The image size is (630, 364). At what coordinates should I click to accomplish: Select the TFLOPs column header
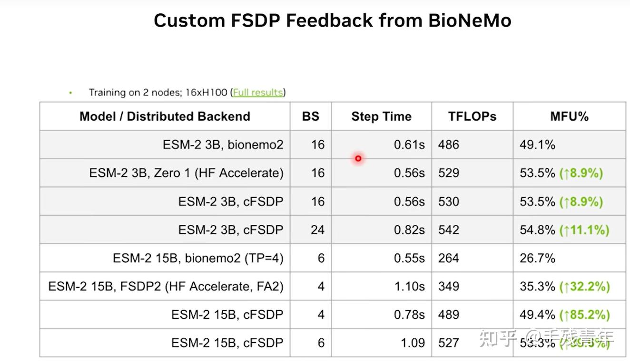tap(472, 116)
